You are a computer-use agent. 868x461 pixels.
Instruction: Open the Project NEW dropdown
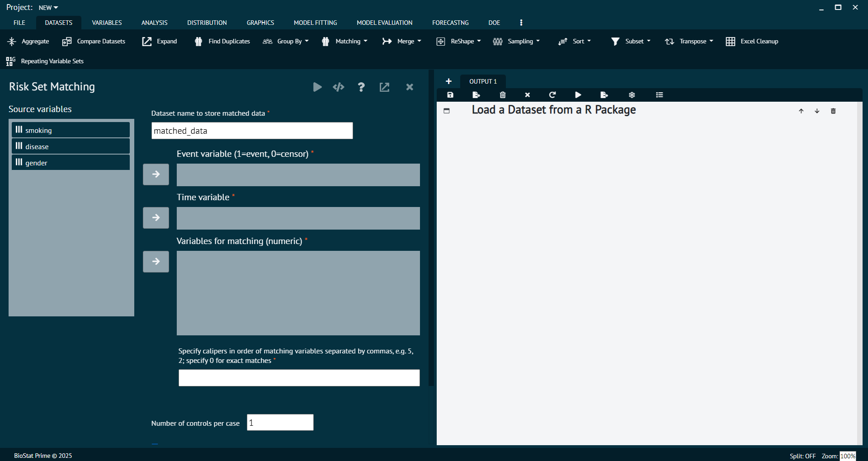(x=48, y=8)
